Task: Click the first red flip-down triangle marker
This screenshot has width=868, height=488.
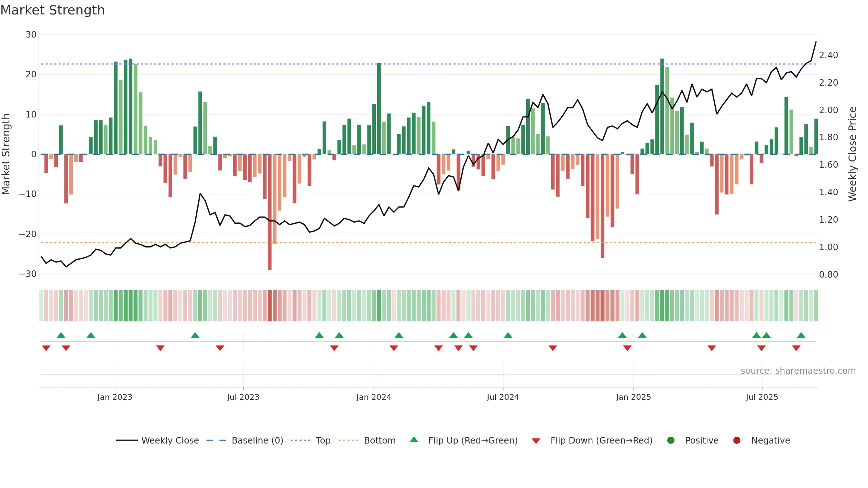Action: [46, 348]
